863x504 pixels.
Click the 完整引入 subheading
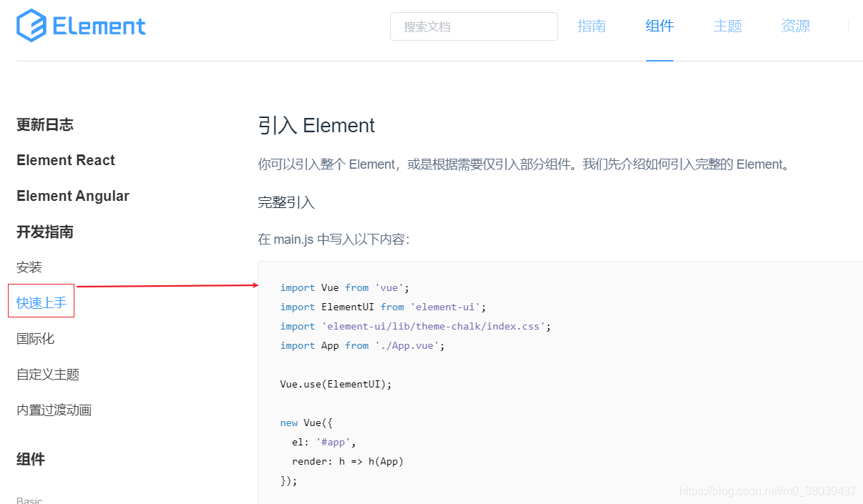click(286, 202)
